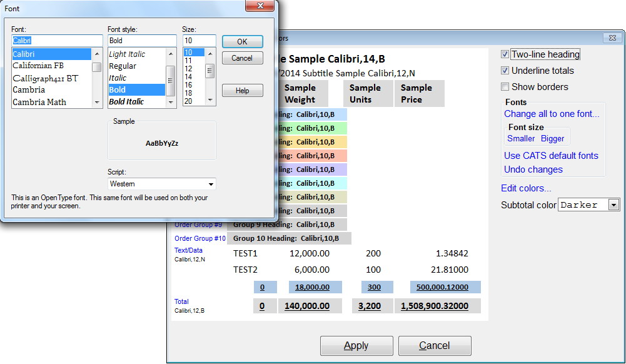Click Cancel in the colors window
626x364 pixels.
[435, 346]
